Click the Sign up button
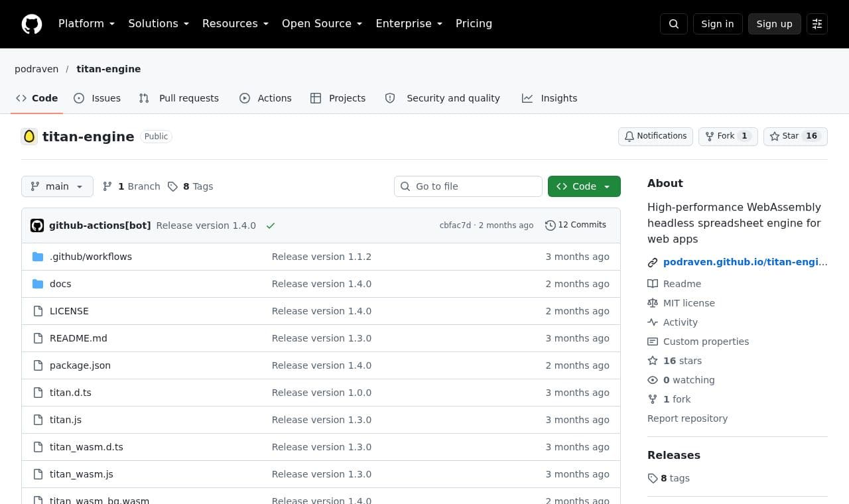Screen dimensions: 849x504 point(775,24)
